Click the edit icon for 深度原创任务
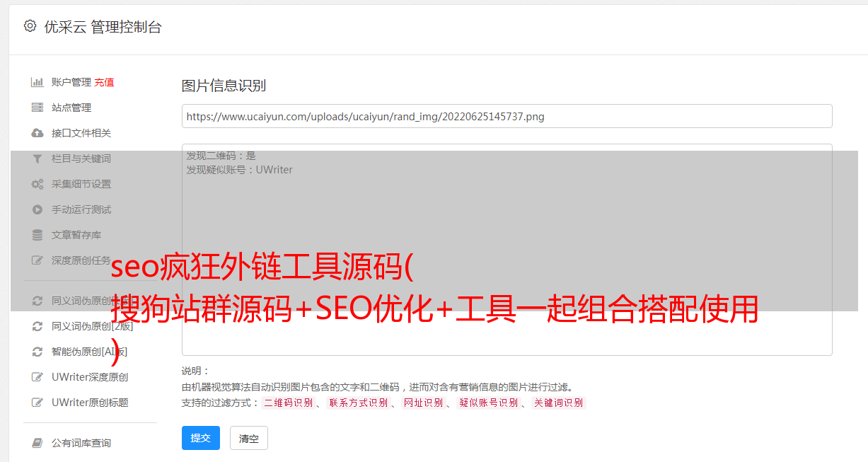Image resolution: width=868 pixels, height=462 pixels. 37,260
